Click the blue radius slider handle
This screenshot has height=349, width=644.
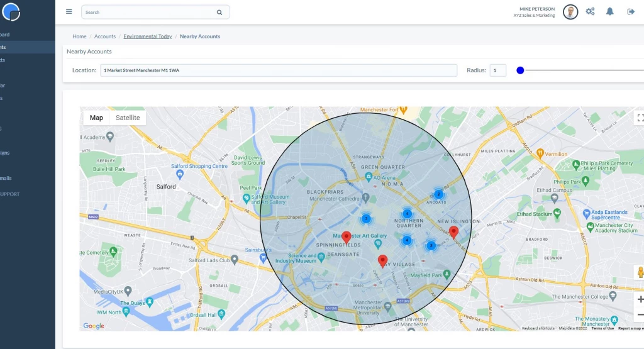(520, 70)
